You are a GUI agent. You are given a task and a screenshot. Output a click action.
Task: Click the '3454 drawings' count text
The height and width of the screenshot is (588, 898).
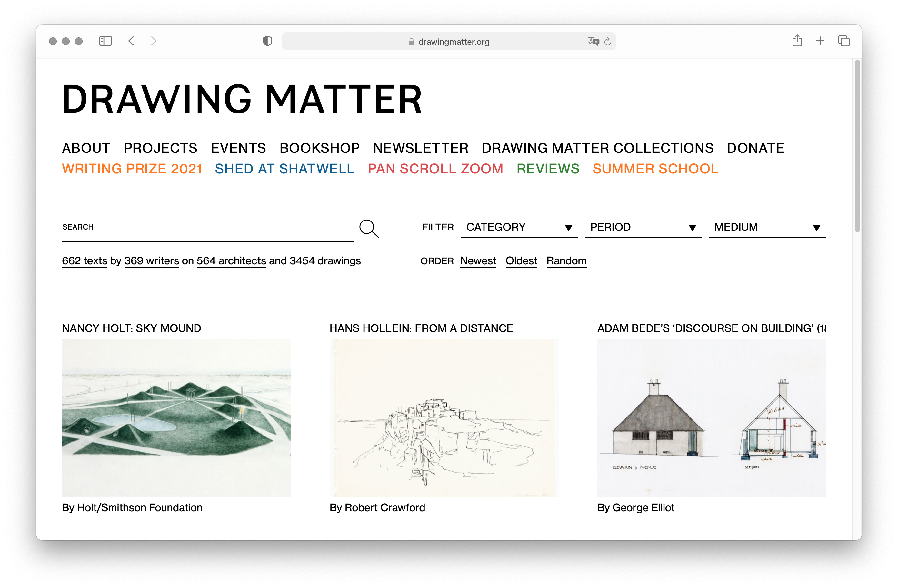[x=325, y=260]
